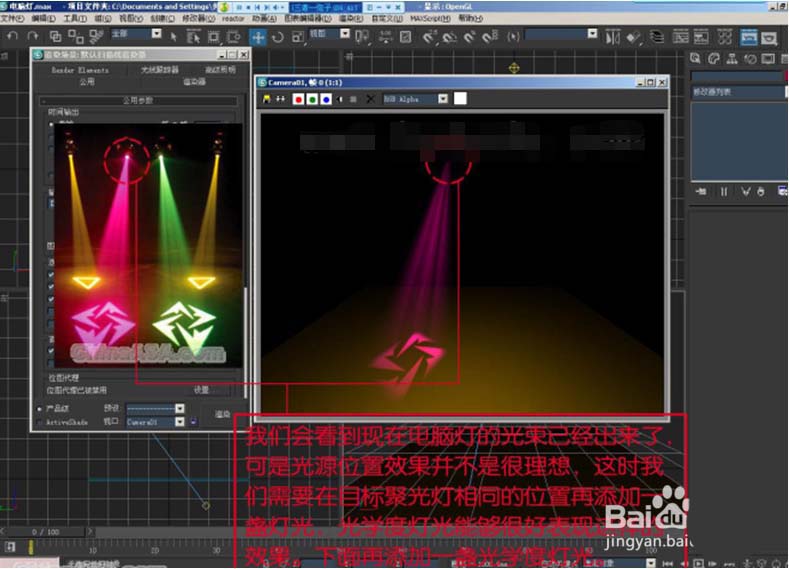Open the Display panel tab in command panel
789x569 pixels.
click(768, 59)
